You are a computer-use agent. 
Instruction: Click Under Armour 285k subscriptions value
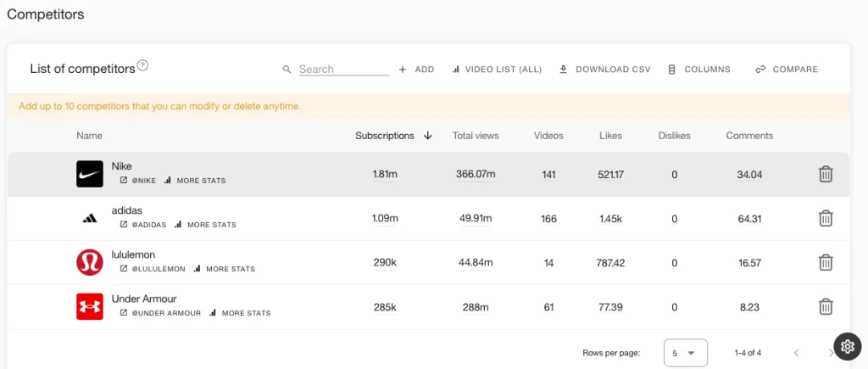(385, 307)
